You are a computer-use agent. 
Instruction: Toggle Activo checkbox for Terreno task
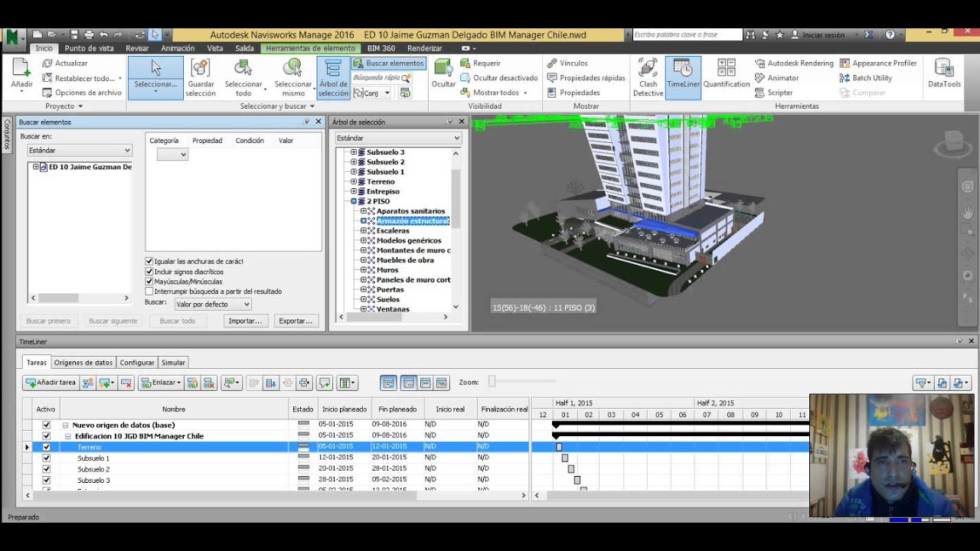(x=46, y=447)
